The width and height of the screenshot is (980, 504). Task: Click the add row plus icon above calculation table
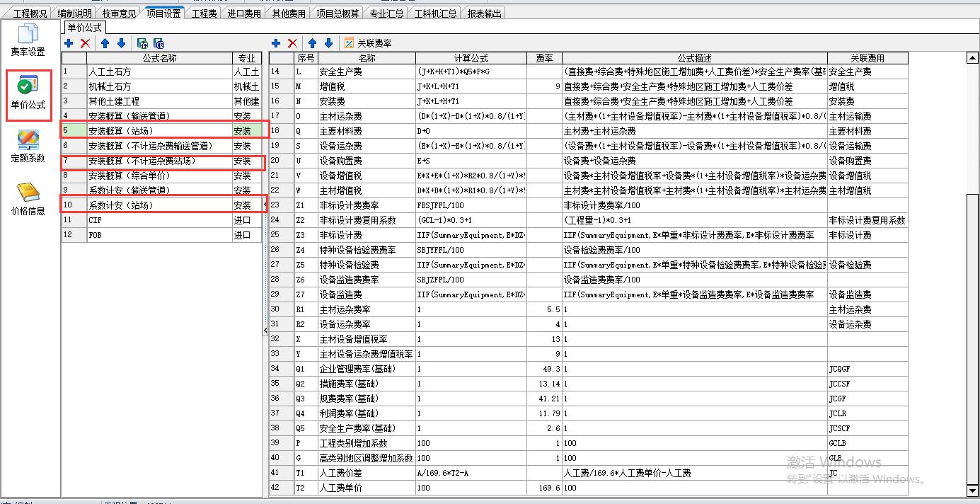pos(276,43)
